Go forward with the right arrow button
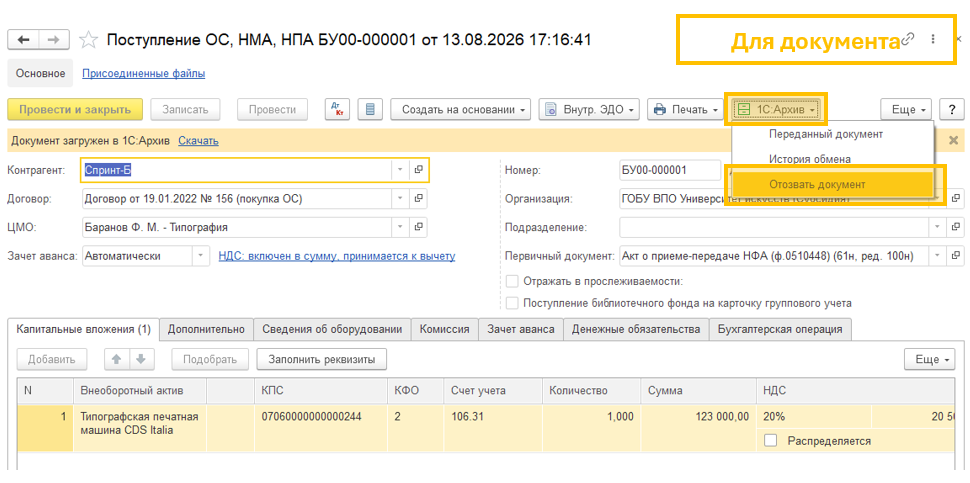The image size is (970, 483). (x=54, y=40)
